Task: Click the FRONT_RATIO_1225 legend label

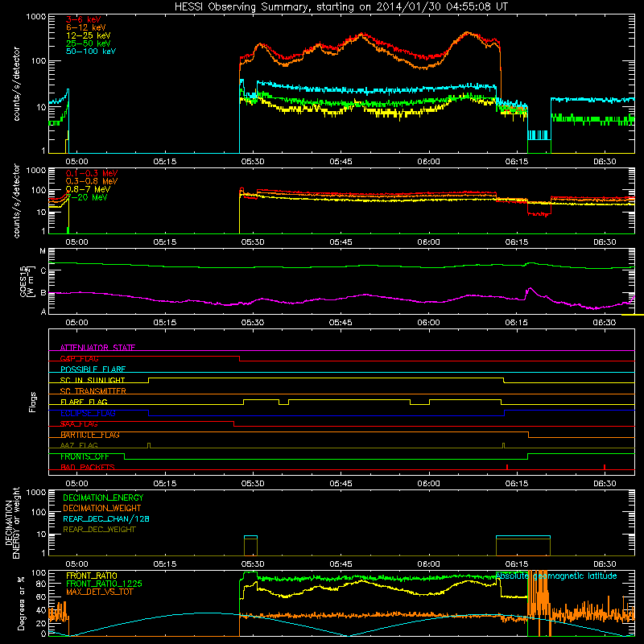Action: (104, 584)
